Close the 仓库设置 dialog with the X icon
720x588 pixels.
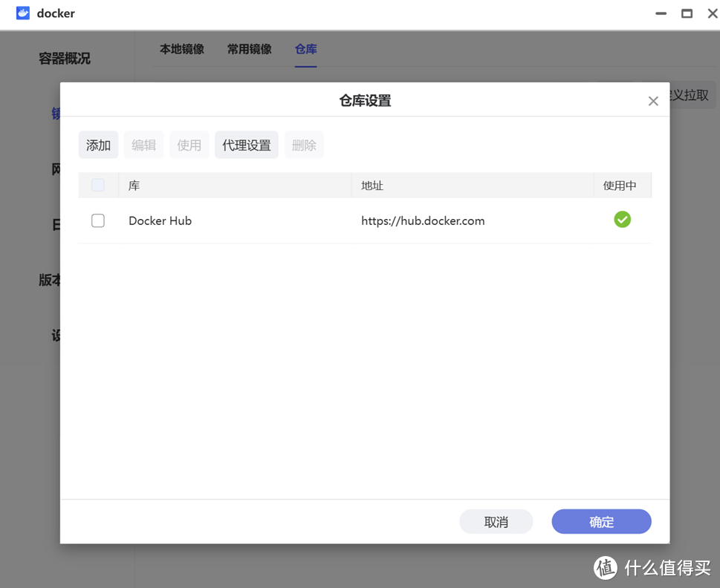pyautogui.click(x=653, y=100)
